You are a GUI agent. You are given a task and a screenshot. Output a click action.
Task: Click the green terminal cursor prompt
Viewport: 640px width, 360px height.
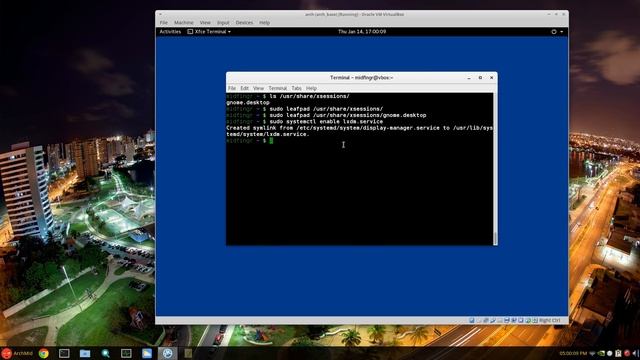coord(271,140)
